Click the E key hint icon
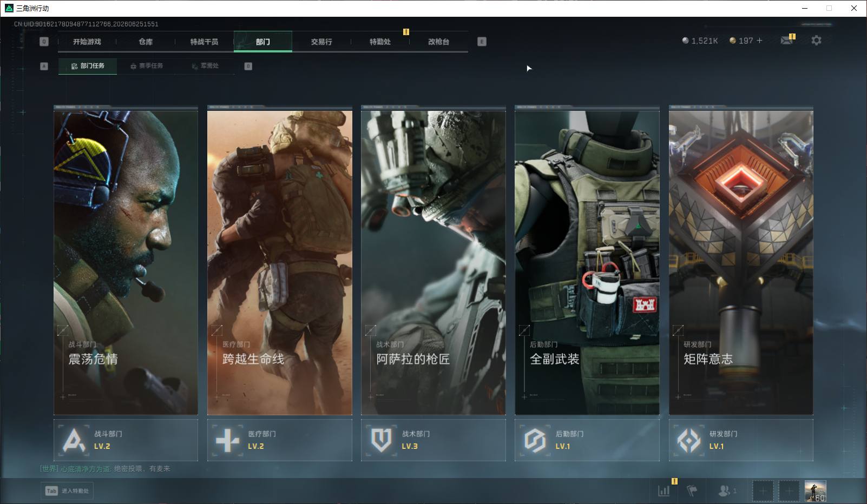Viewport: 867px width, 504px height. [x=482, y=42]
